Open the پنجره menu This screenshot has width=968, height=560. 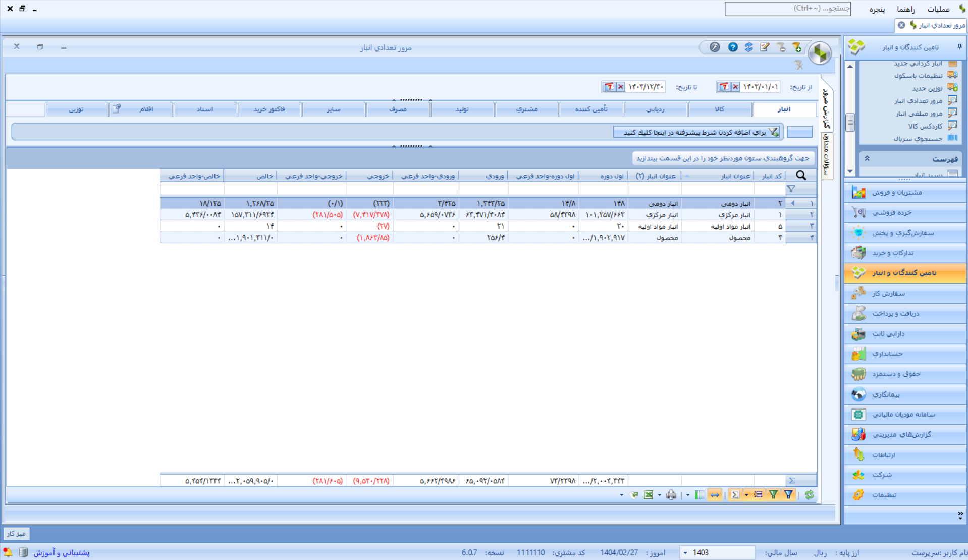tap(877, 9)
